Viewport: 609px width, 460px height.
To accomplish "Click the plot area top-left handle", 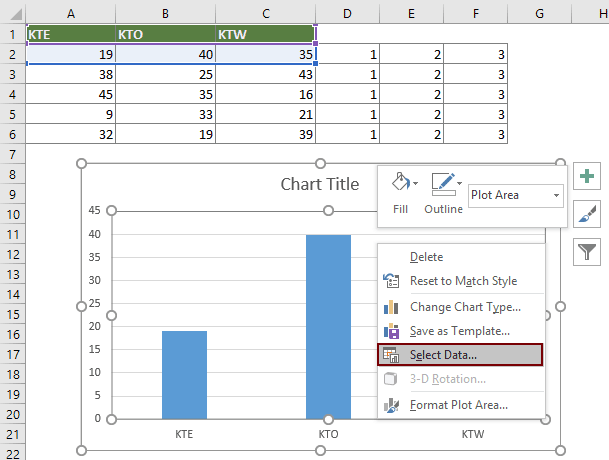I will pos(111,211).
